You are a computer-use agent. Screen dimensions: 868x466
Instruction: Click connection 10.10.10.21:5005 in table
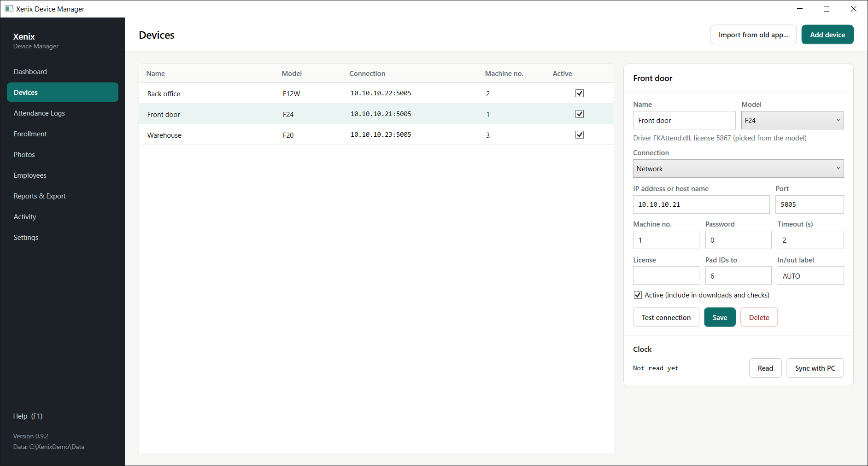pyautogui.click(x=381, y=114)
